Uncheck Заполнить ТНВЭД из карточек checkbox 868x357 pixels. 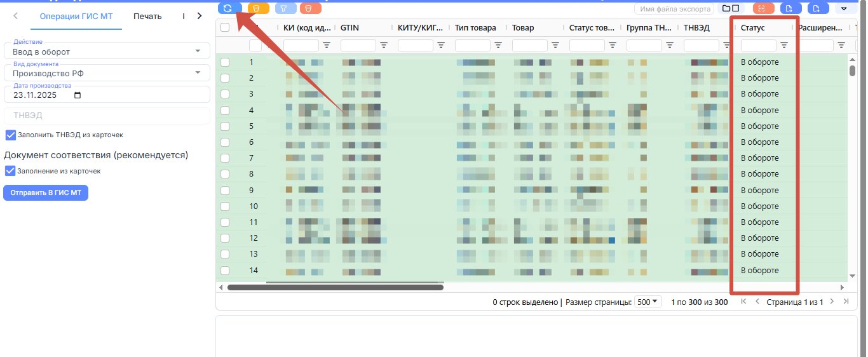coord(10,135)
